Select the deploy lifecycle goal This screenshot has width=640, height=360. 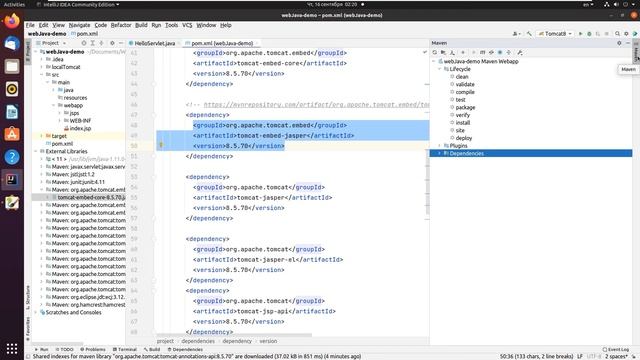coord(464,138)
